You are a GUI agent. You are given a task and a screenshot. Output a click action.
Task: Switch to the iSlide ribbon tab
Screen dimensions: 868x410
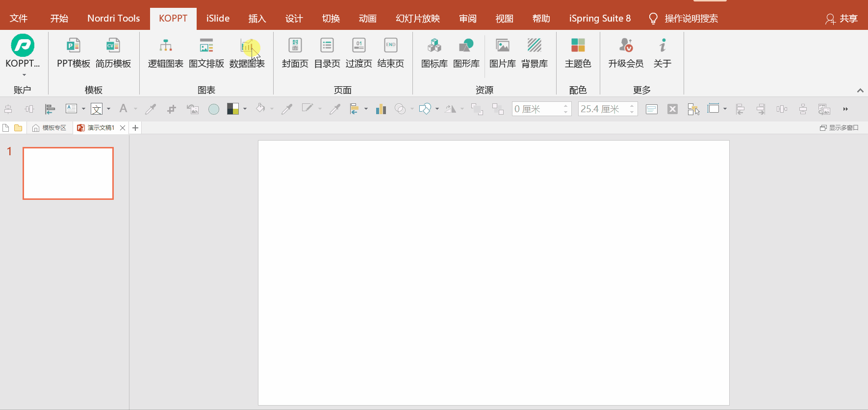pos(218,19)
